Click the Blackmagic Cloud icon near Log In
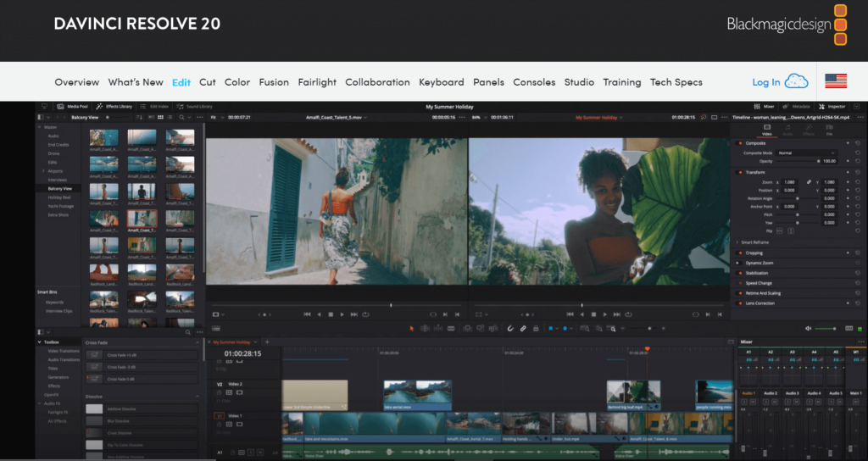Screen dimensions: 868x461 pyautogui.click(x=797, y=81)
